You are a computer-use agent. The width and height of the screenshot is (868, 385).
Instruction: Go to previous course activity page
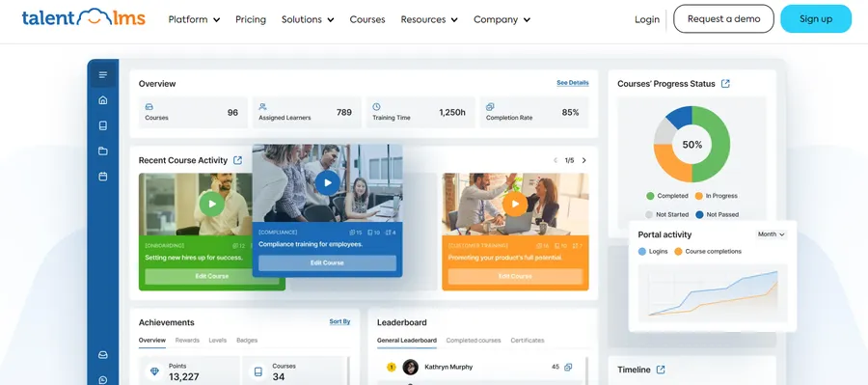click(556, 160)
